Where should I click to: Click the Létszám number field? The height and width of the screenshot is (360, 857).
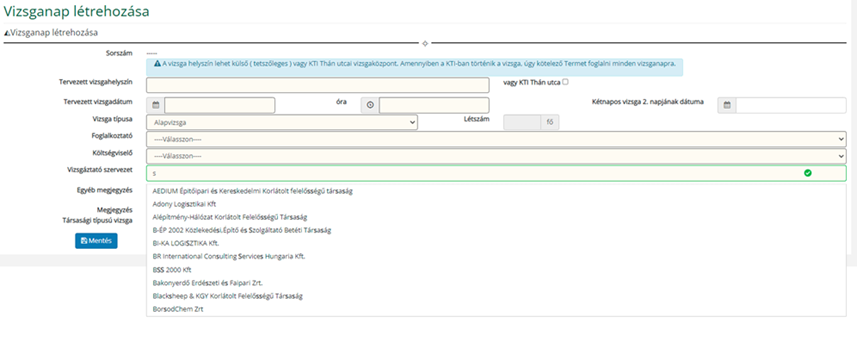(x=522, y=122)
